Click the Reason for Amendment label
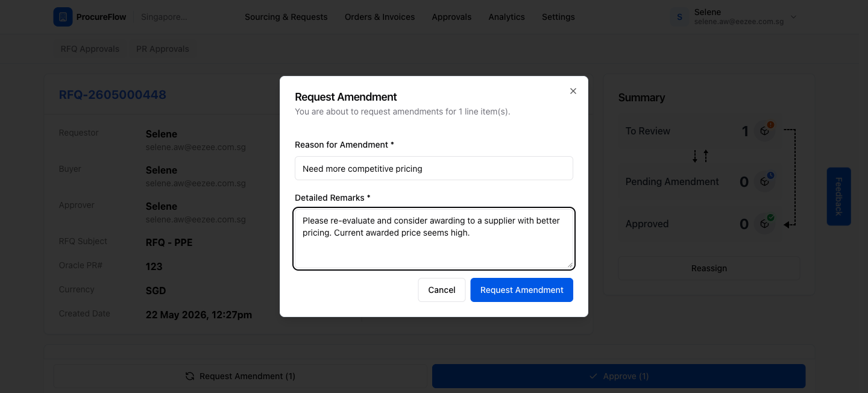868x393 pixels. pos(344,145)
